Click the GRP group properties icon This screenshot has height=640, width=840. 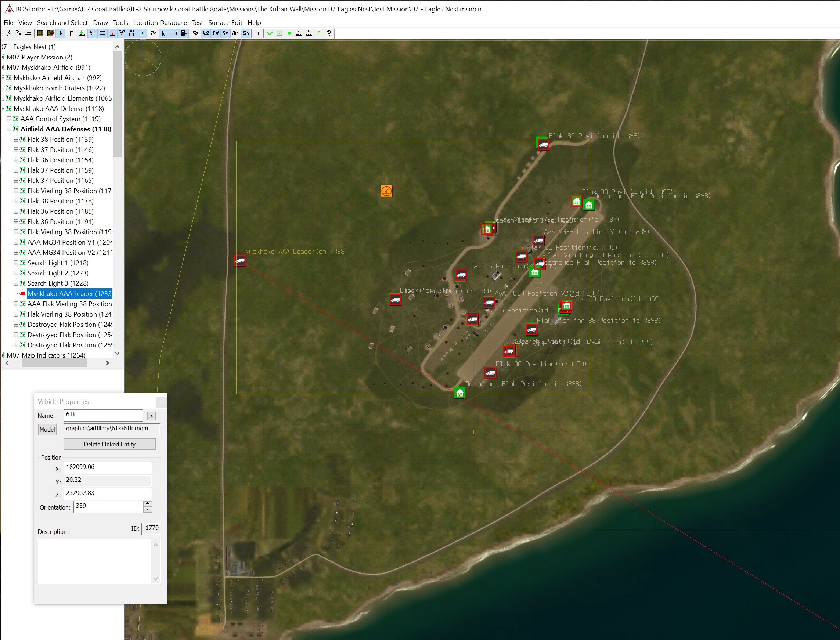click(x=131, y=33)
